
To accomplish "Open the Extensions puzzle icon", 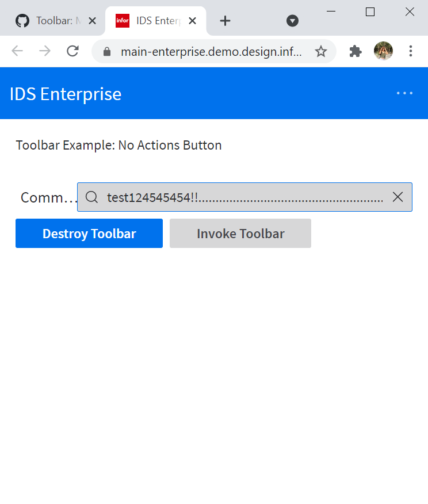I will point(356,51).
